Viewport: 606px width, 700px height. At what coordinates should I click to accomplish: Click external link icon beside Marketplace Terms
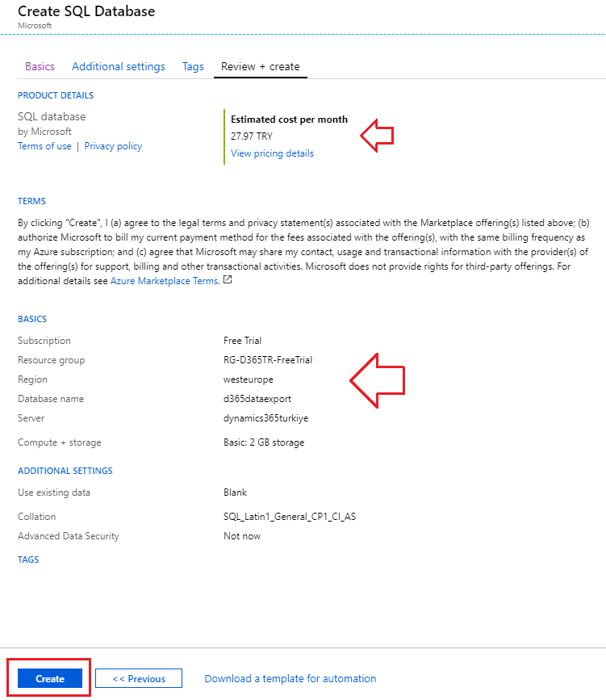coord(228,280)
